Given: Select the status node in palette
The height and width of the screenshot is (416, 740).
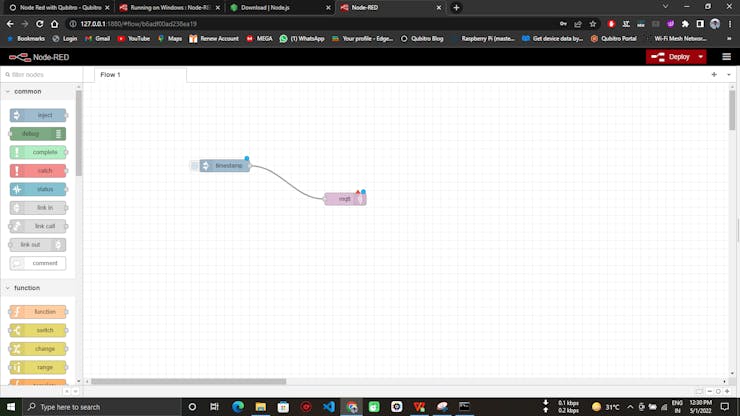Looking at the screenshot, I should tap(38, 189).
